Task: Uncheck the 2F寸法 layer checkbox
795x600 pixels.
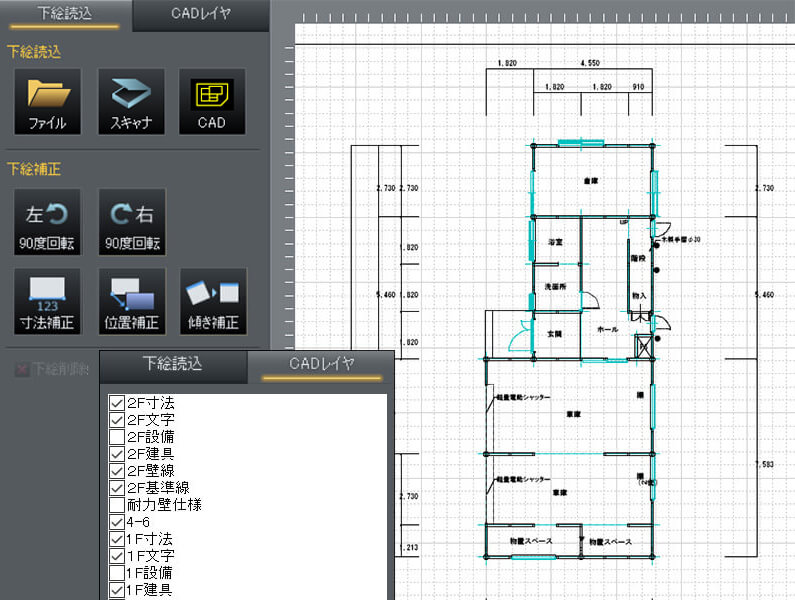Action: (117, 403)
